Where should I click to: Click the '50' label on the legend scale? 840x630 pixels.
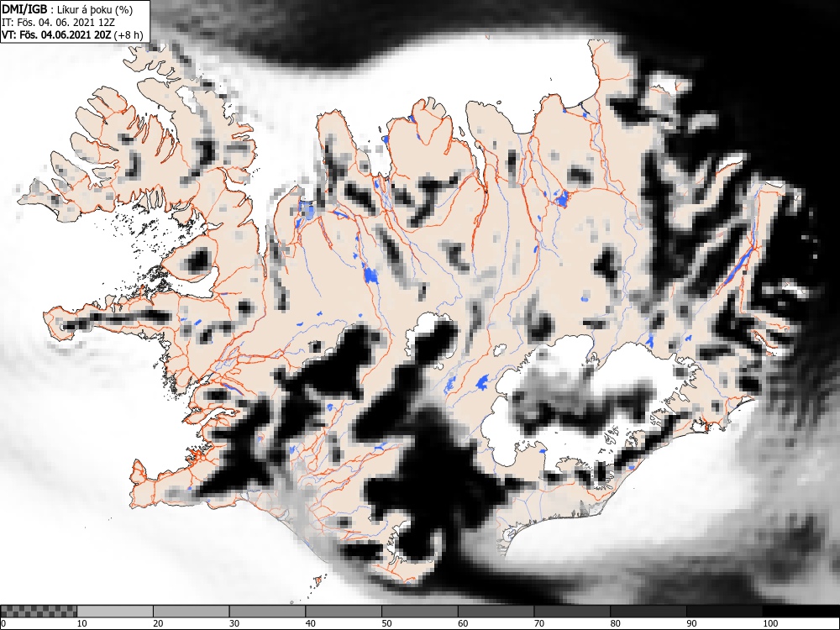pos(386,623)
